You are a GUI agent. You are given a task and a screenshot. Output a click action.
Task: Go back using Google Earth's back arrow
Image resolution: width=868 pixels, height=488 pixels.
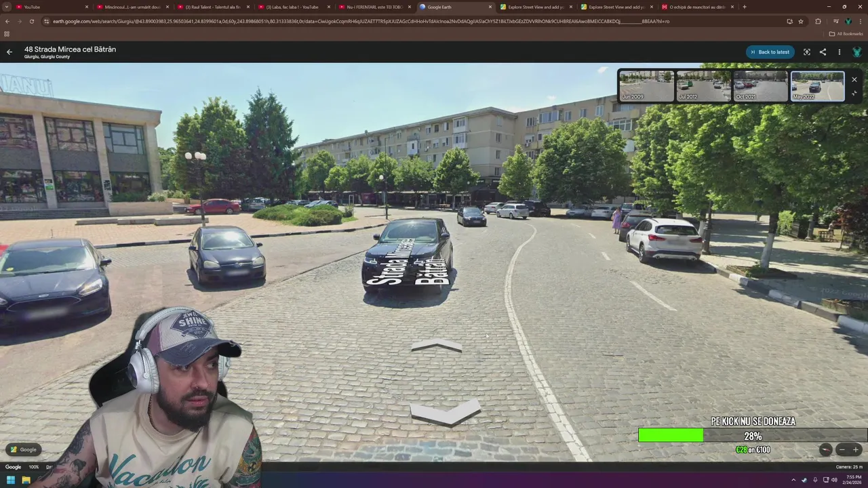tap(9, 52)
